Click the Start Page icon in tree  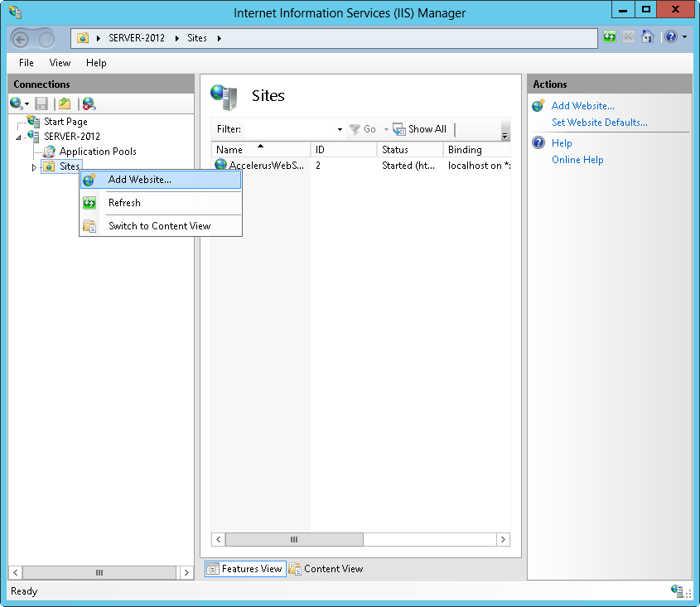(33, 122)
